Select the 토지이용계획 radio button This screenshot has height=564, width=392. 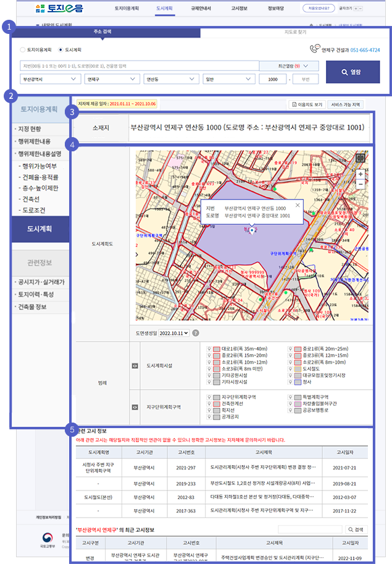click(x=23, y=49)
